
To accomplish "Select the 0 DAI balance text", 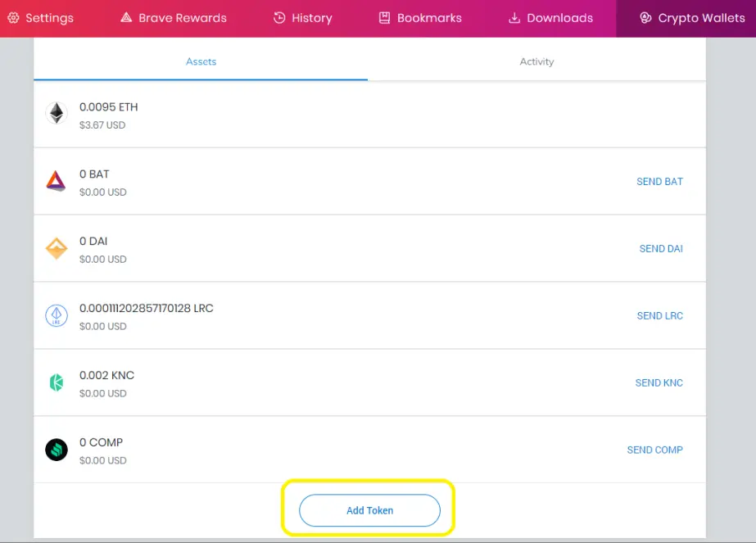I will [93, 241].
